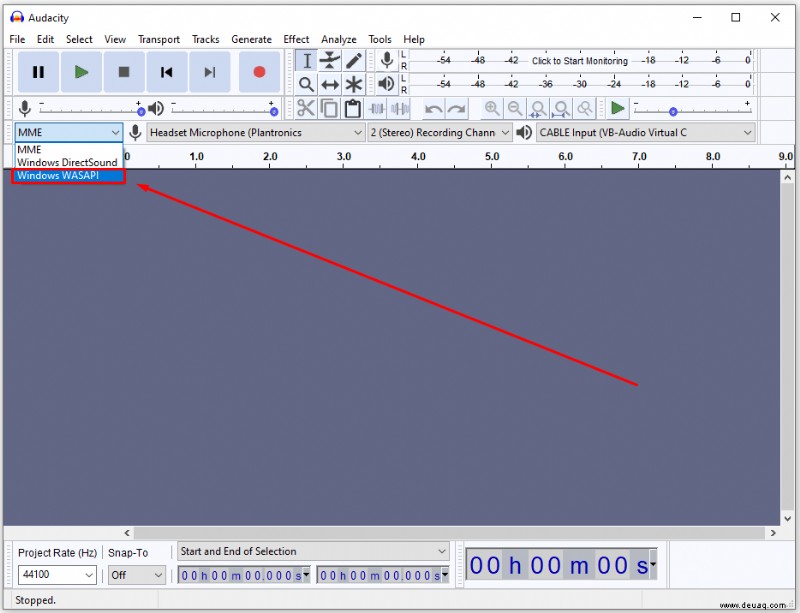Click to Start Monitoring on record meter
800x613 pixels.
tap(580, 61)
